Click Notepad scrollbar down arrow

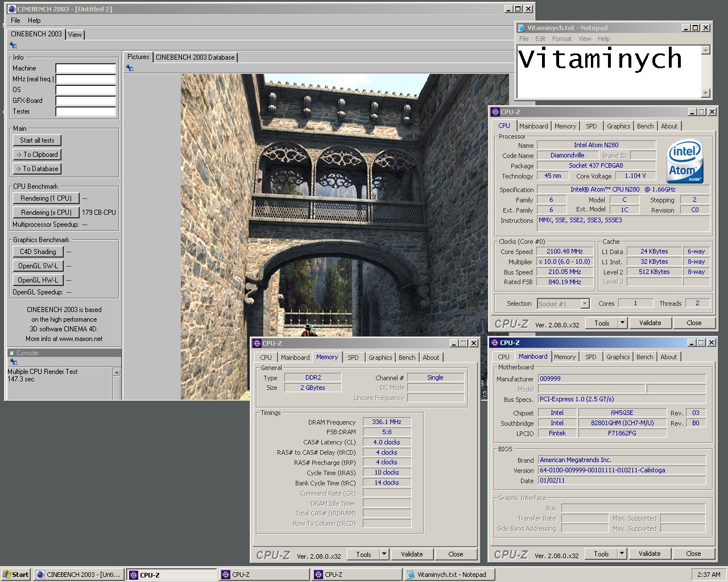pos(706,93)
